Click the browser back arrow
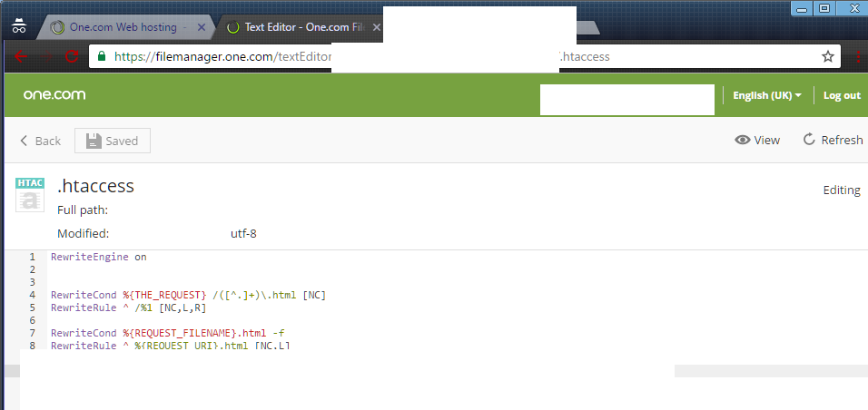The width and height of the screenshot is (868, 410). pos(20,56)
